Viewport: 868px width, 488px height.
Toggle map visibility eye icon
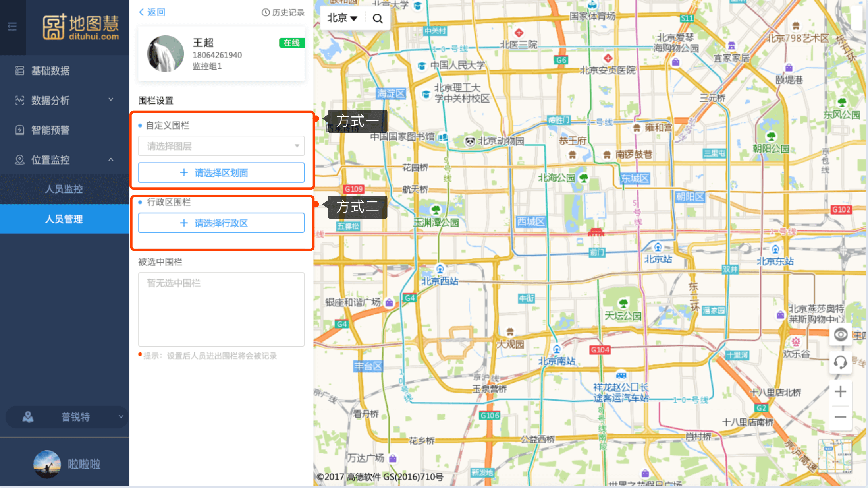[840, 335]
